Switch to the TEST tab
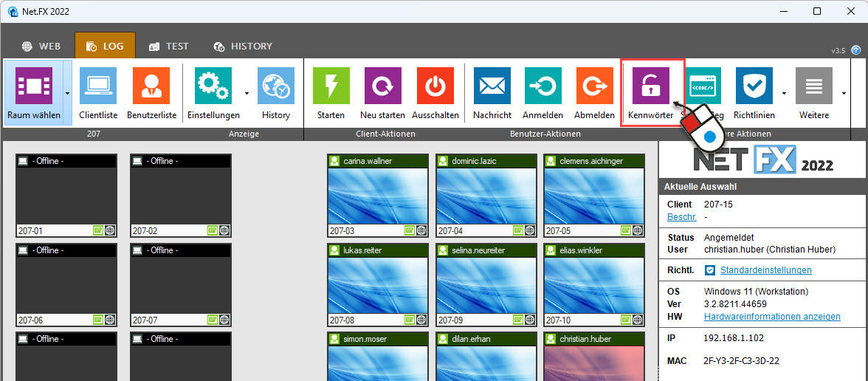868x381 pixels. (169, 47)
